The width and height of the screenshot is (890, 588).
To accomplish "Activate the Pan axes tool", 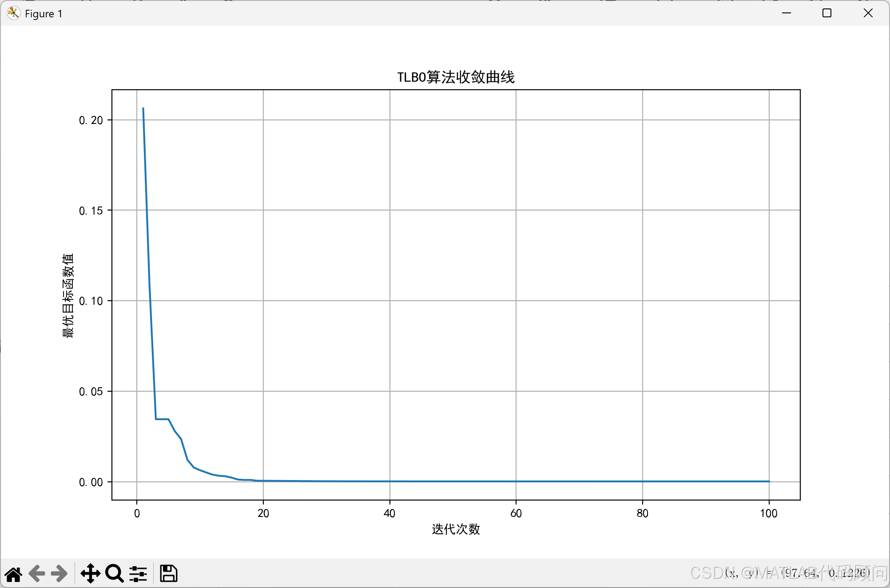I will [90, 574].
